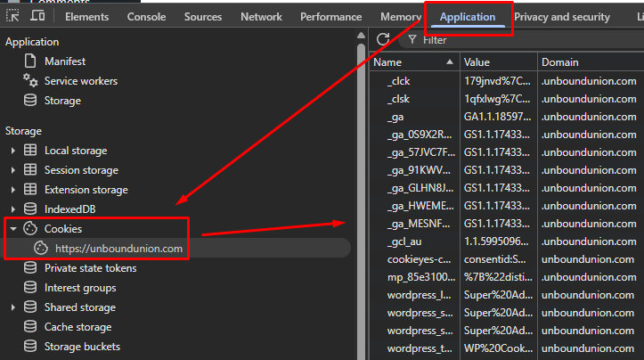Select Cache storage
644x360 pixels.
pyautogui.click(x=78, y=327)
